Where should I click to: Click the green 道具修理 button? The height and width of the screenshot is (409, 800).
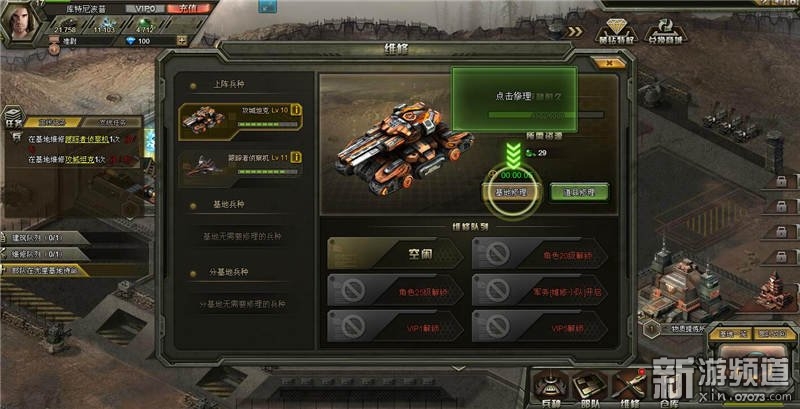pos(580,192)
